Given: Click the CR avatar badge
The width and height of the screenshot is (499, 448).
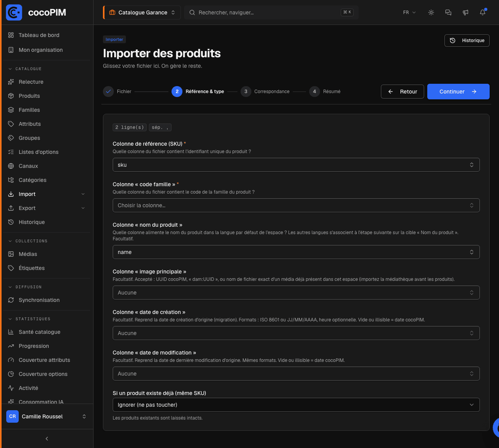Looking at the screenshot, I should (x=12, y=416).
